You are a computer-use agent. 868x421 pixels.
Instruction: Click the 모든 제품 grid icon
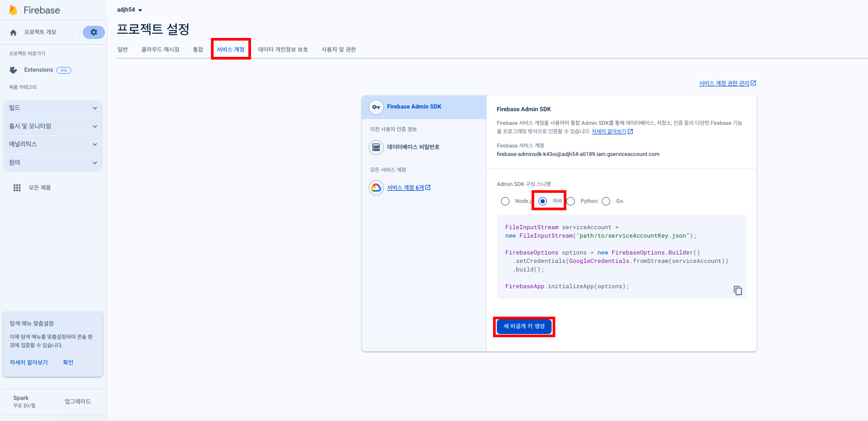coord(17,188)
